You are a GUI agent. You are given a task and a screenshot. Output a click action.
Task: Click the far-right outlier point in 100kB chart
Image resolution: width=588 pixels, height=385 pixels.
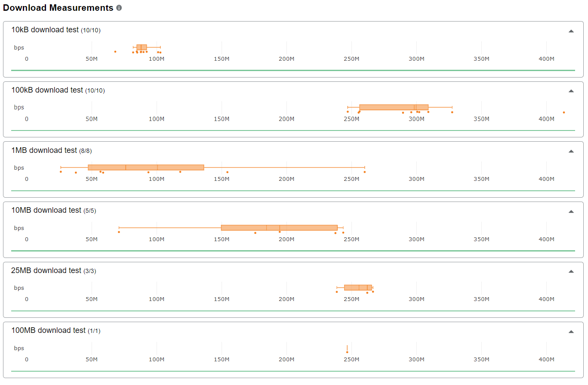(x=563, y=112)
